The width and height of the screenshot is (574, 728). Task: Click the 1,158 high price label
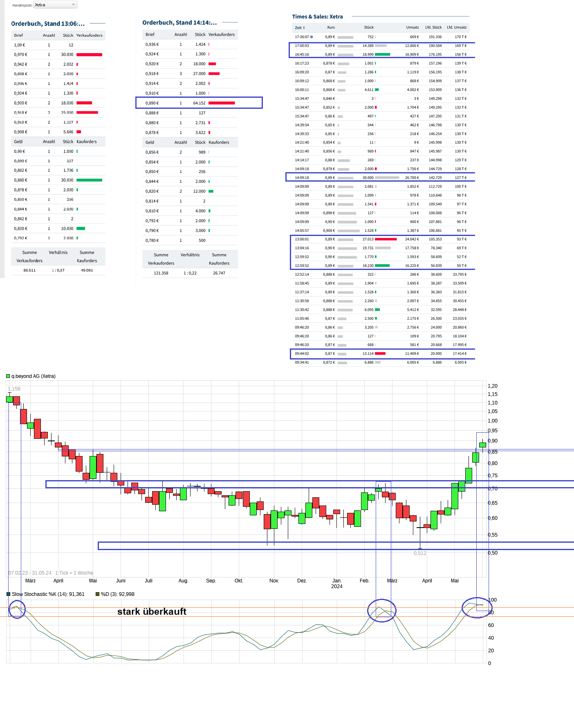click(14, 389)
